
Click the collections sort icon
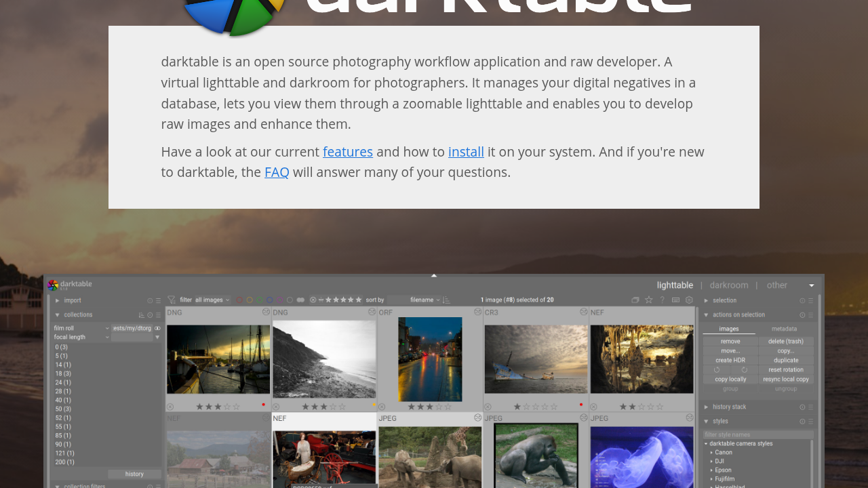click(x=142, y=315)
